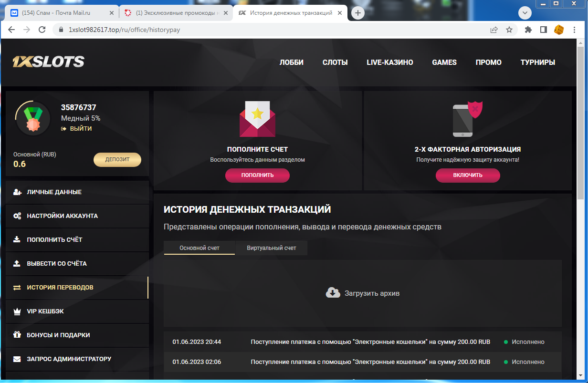
Task: Open the ЛОББИ menu item
Action: click(x=292, y=62)
